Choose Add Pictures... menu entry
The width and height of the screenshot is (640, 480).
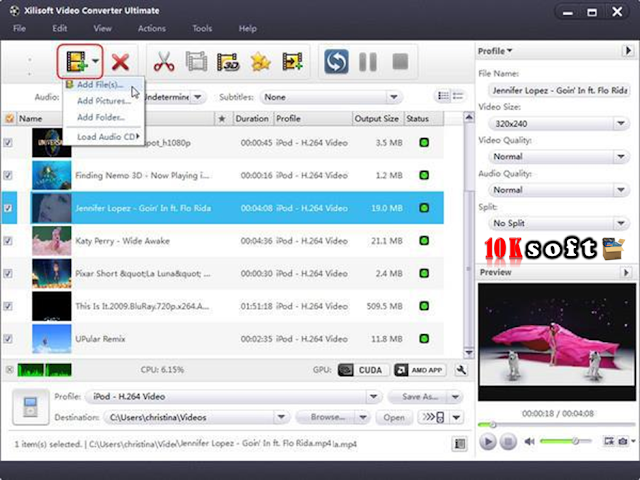coord(104,101)
